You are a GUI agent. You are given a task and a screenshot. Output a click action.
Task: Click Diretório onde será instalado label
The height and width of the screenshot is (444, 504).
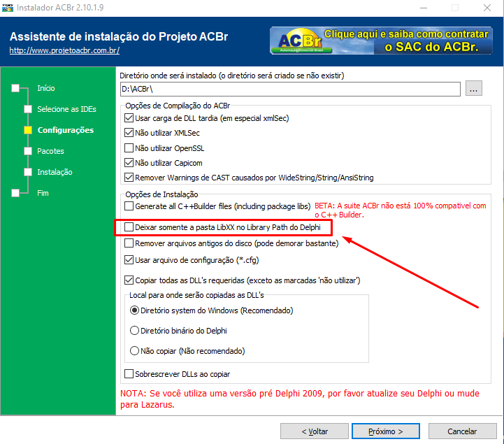click(232, 76)
